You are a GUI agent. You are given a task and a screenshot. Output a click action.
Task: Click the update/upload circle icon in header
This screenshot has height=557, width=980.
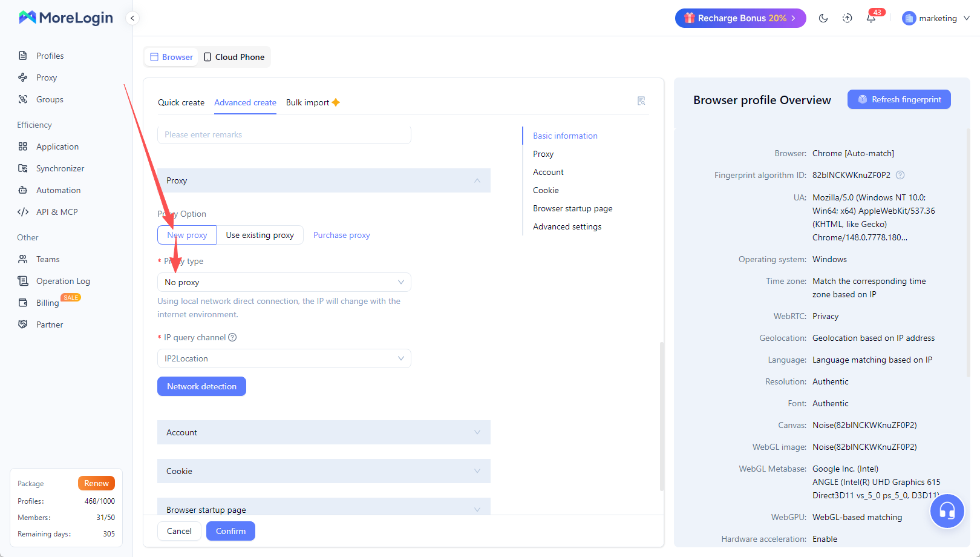[x=848, y=18]
